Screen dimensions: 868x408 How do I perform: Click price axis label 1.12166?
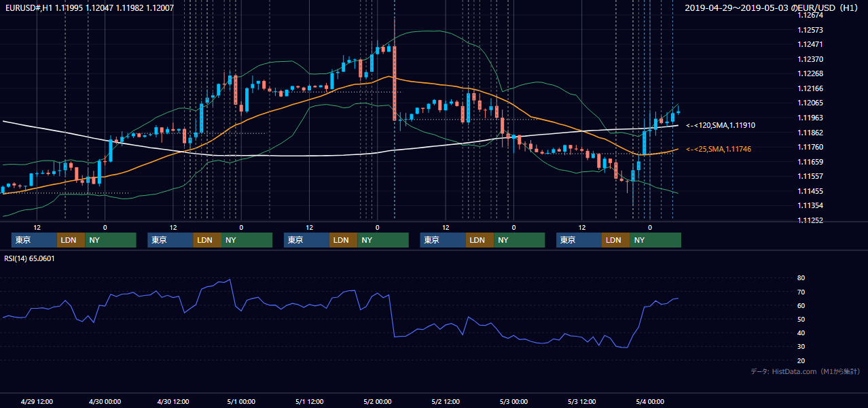coord(810,88)
